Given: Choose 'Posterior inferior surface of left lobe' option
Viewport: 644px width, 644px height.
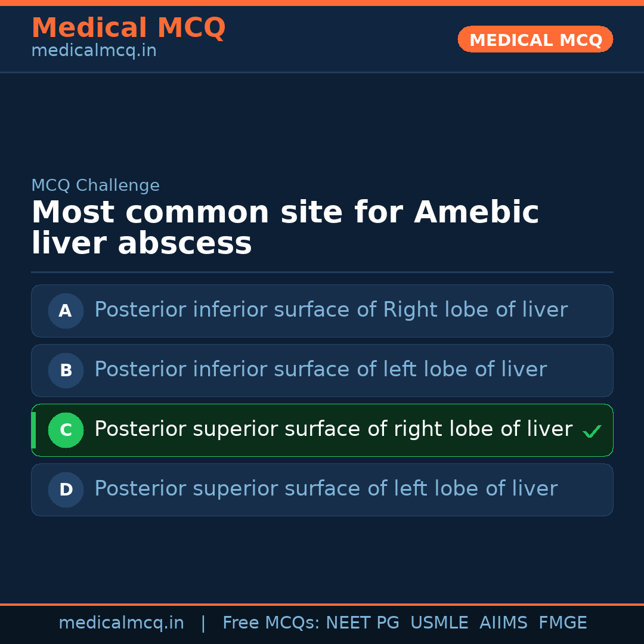Looking at the screenshot, I should click(x=320, y=370).
